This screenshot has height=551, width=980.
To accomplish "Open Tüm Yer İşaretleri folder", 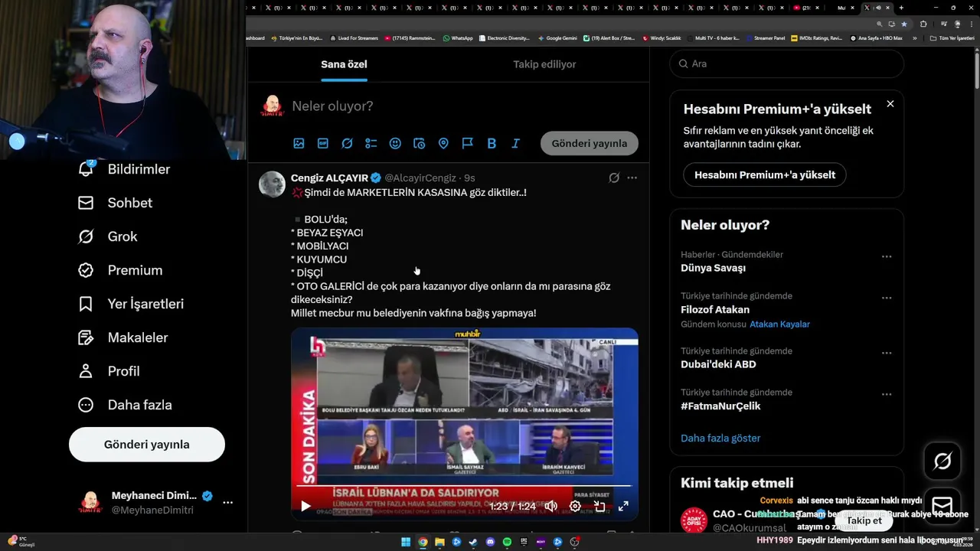I will point(952,37).
